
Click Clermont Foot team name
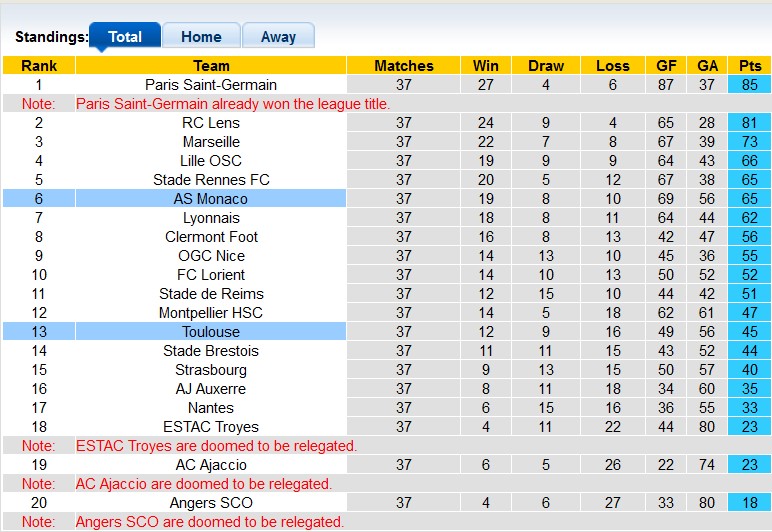coord(211,237)
